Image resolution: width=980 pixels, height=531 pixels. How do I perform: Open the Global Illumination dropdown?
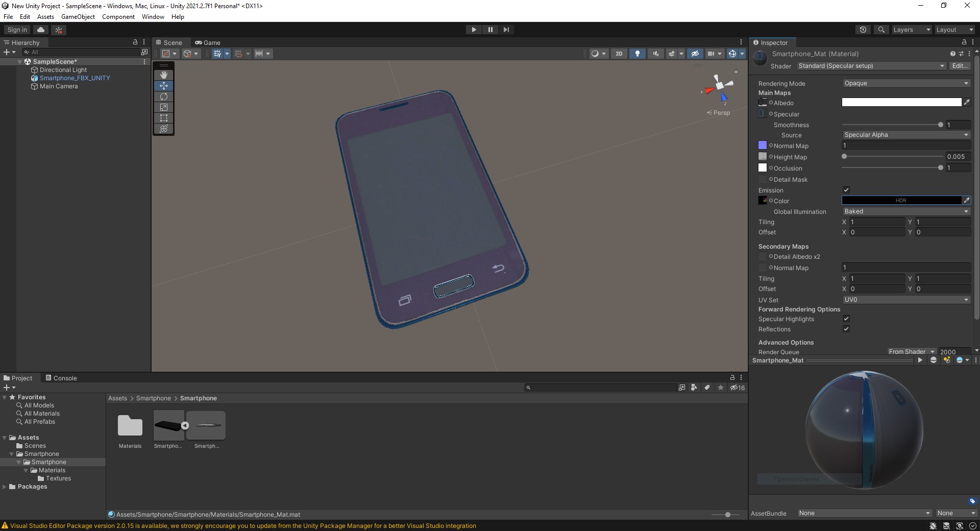tap(906, 211)
